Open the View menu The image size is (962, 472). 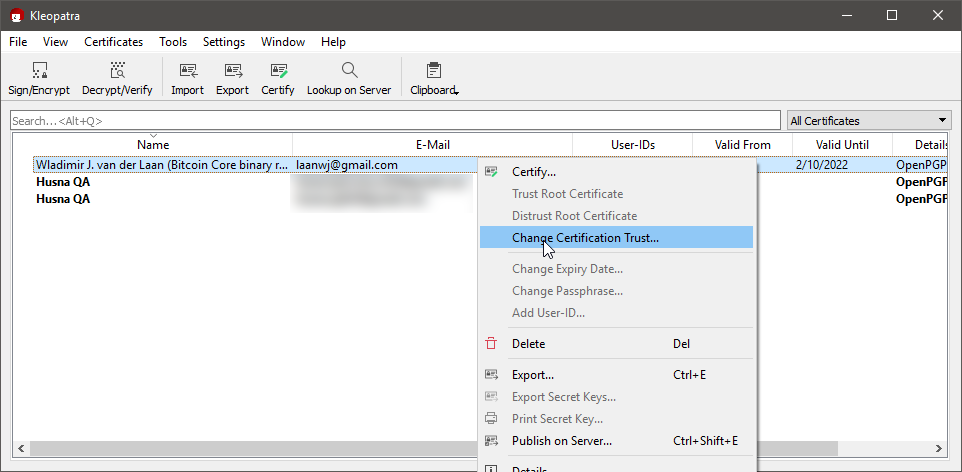(56, 42)
